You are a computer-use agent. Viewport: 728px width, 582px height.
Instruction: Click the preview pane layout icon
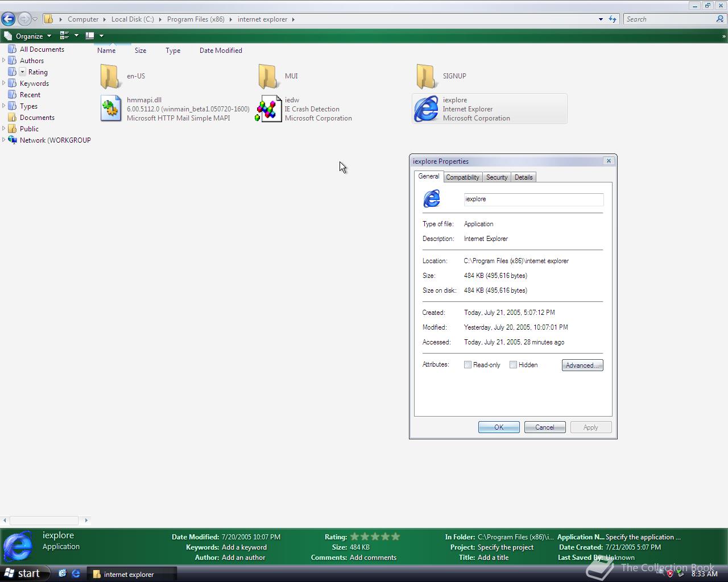point(90,36)
